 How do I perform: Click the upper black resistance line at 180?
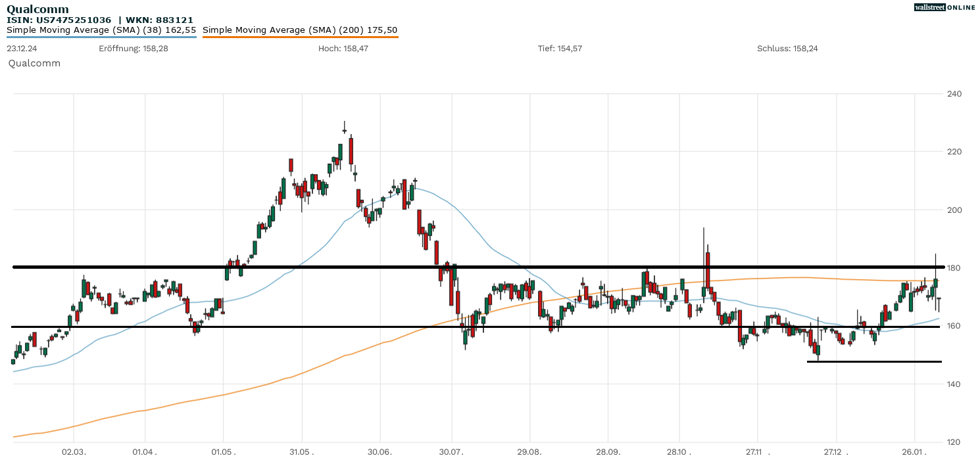tap(395, 267)
